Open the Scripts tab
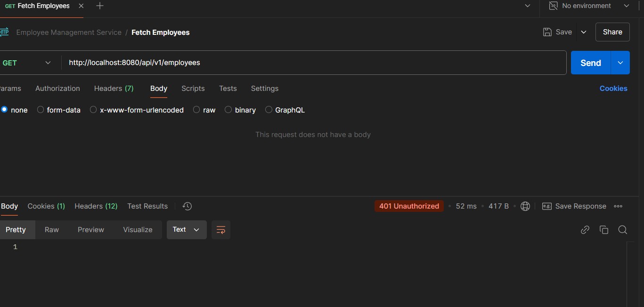The width and height of the screenshot is (644, 307). point(193,89)
